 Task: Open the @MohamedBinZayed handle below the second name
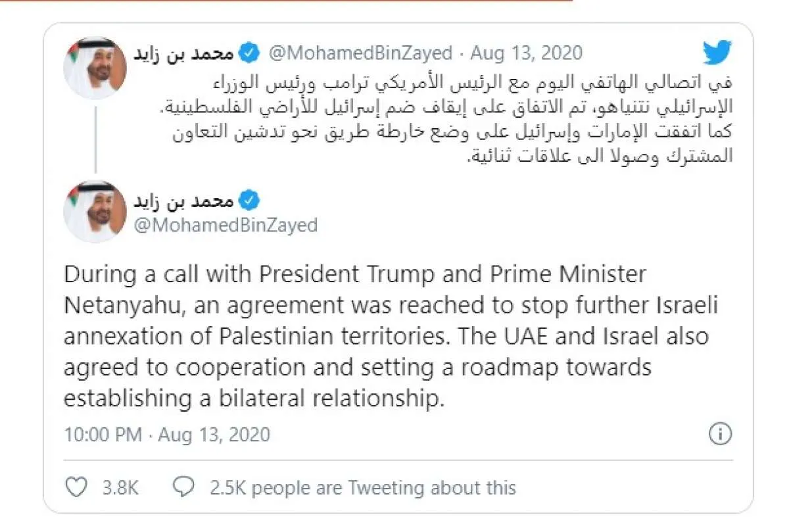225,225
